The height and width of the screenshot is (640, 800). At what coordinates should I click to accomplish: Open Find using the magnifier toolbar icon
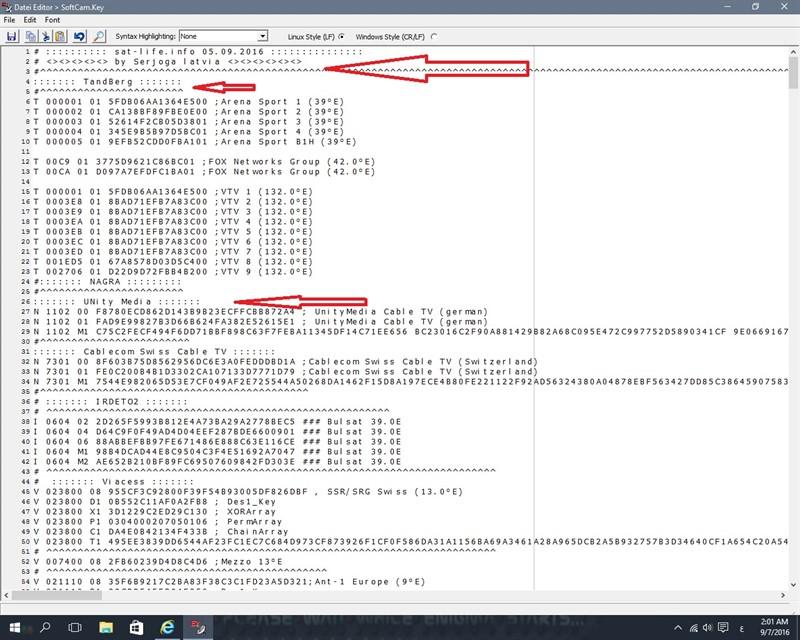click(x=98, y=36)
